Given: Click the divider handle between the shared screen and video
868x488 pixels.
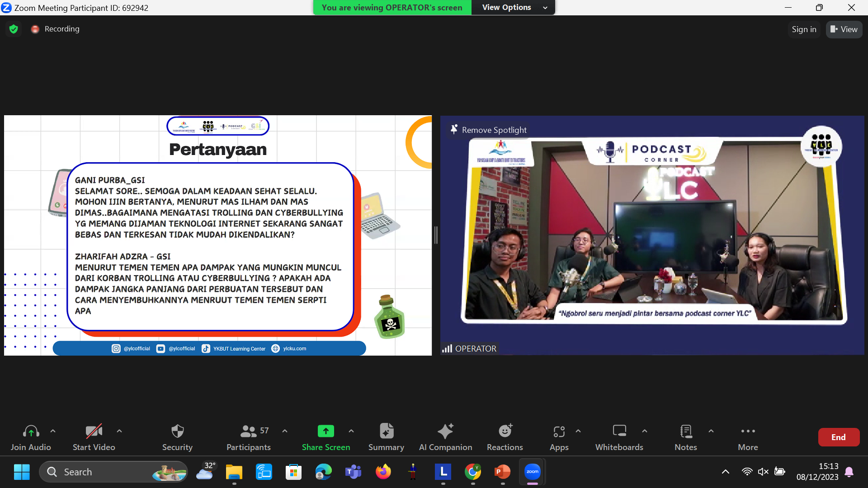Looking at the screenshot, I should pos(436,235).
